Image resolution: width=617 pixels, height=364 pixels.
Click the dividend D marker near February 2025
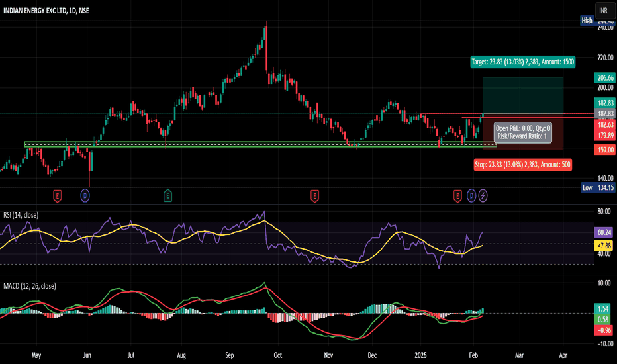coord(471,195)
